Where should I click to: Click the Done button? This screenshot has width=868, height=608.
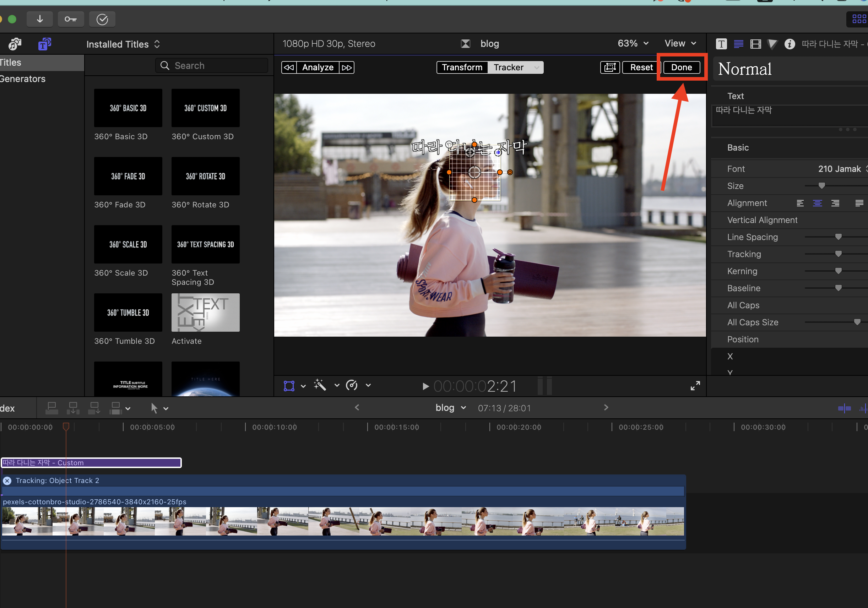click(681, 67)
